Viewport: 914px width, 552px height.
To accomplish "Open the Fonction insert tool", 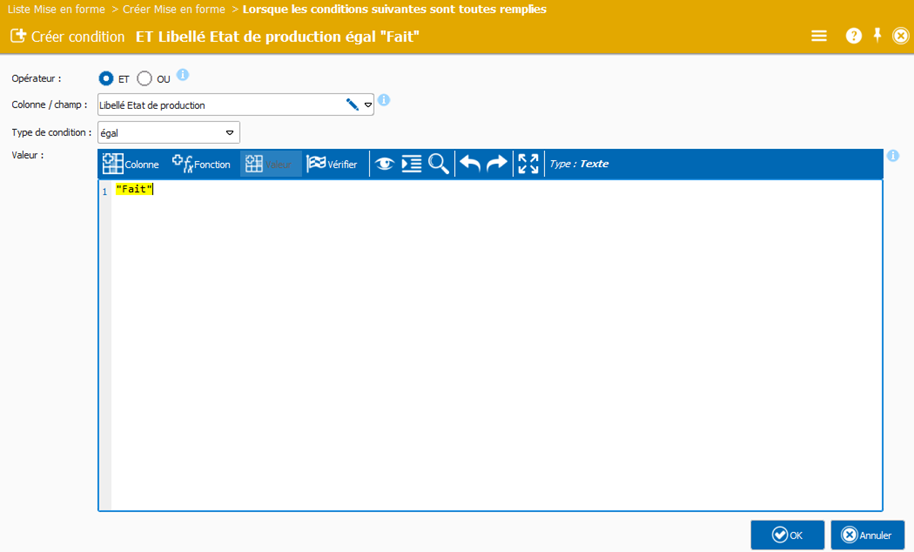I will tap(201, 164).
